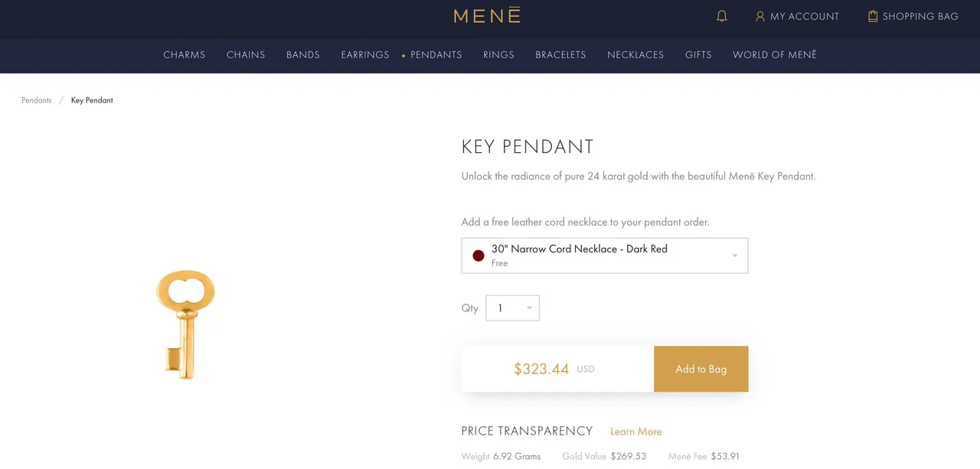The width and height of the screenshot is (980, 469).
Task: Select the dark red cord color dot
Action: [479, 256]
